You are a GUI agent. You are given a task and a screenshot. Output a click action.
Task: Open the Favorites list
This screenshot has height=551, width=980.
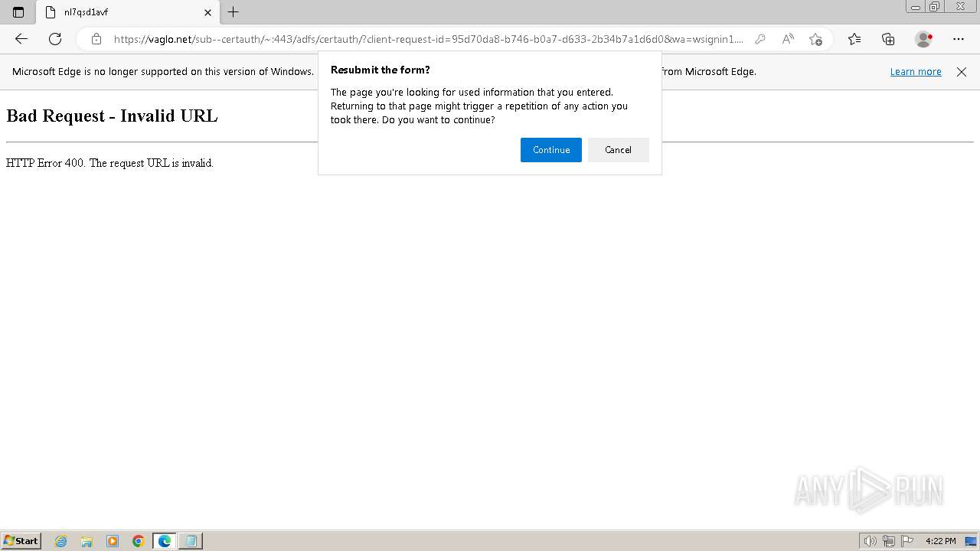(854, 39)
